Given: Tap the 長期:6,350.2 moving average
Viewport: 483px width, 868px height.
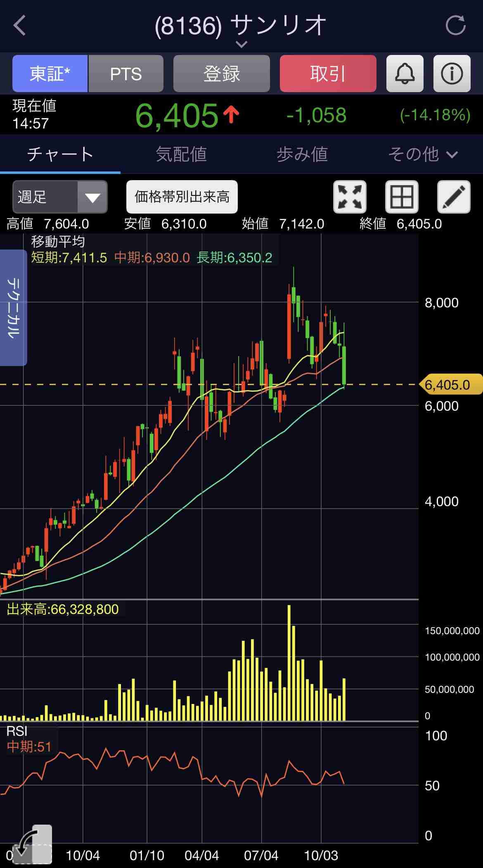Looking at the screenshot, I should tap(234, 258).
